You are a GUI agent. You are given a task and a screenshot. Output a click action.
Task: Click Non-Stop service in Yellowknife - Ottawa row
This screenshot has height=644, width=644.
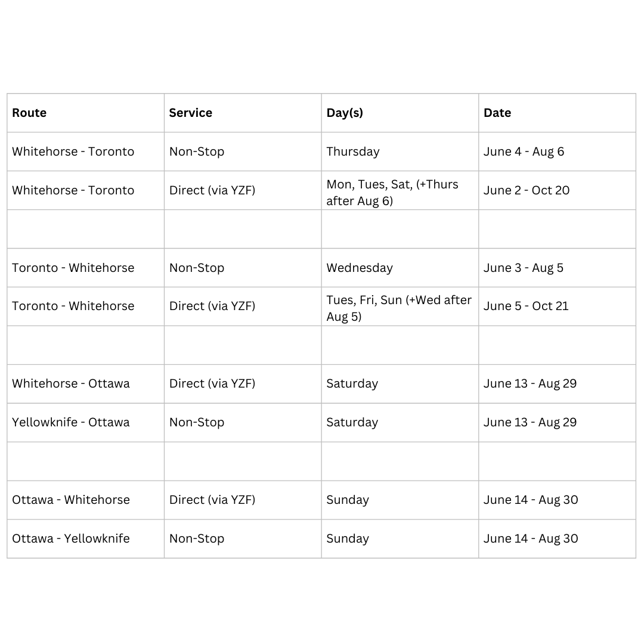tap(197, 422)
